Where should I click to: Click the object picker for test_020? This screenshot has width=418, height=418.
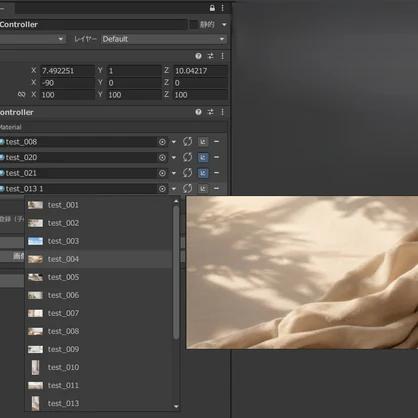tap(162, 157)
